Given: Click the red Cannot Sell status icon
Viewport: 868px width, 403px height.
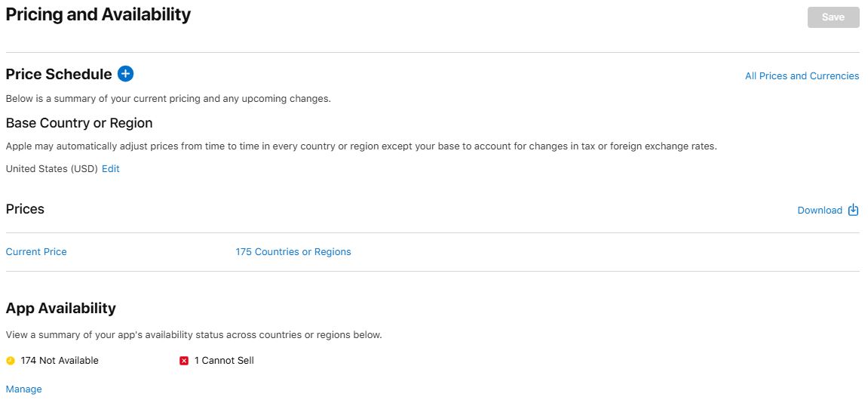Looking at the screenshot, I should [184, 361].
